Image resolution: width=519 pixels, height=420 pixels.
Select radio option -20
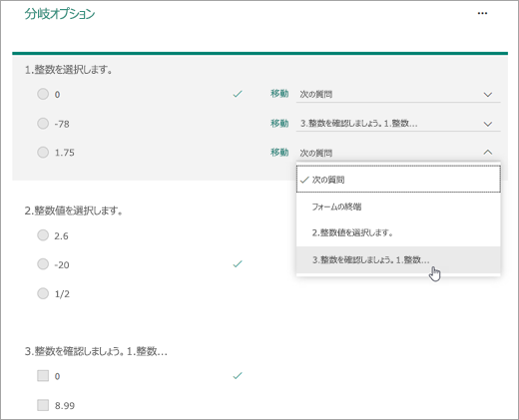click(43, 264)
